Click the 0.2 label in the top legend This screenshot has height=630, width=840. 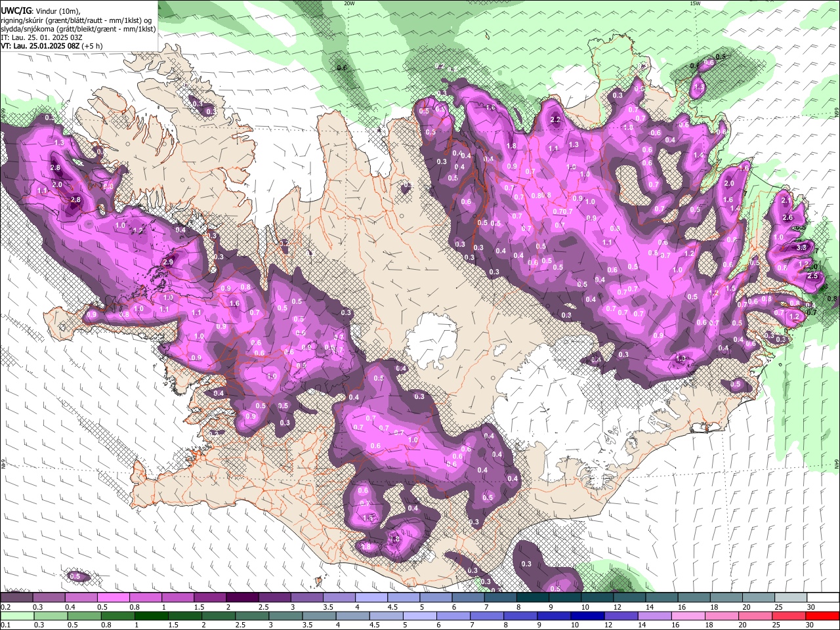[5, 607]
